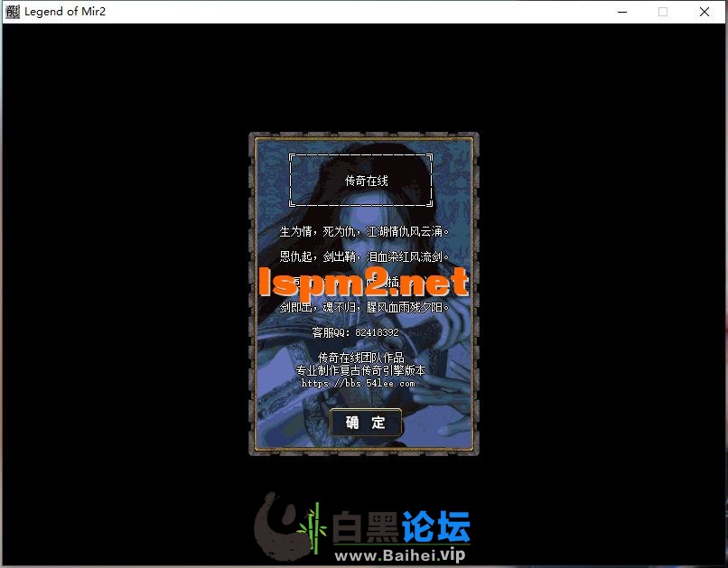Click the 确定 confirm button
This screenshot has height=568, width=728.
point(366,423)
